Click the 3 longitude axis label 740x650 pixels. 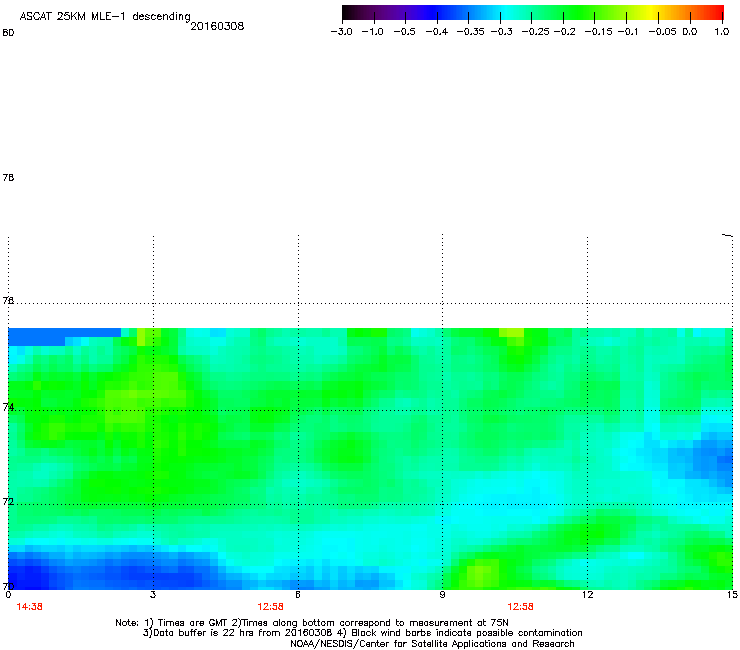click(x=153, y=595)
